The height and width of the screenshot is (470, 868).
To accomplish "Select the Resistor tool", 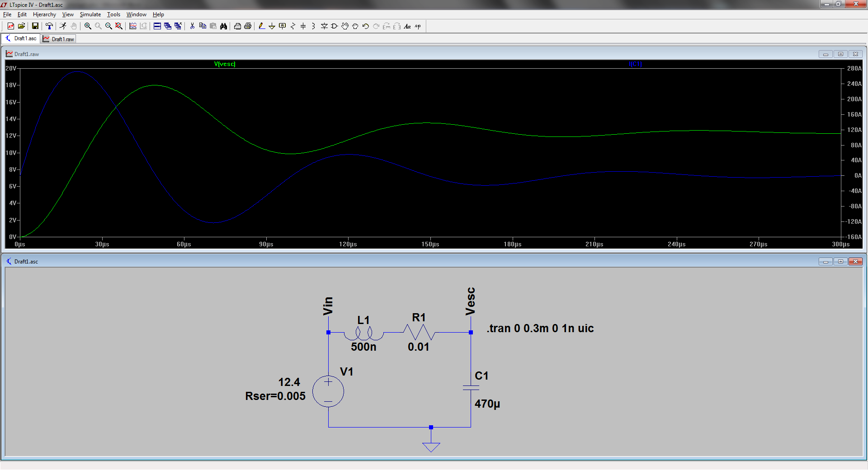I will (x=292, y=26).
